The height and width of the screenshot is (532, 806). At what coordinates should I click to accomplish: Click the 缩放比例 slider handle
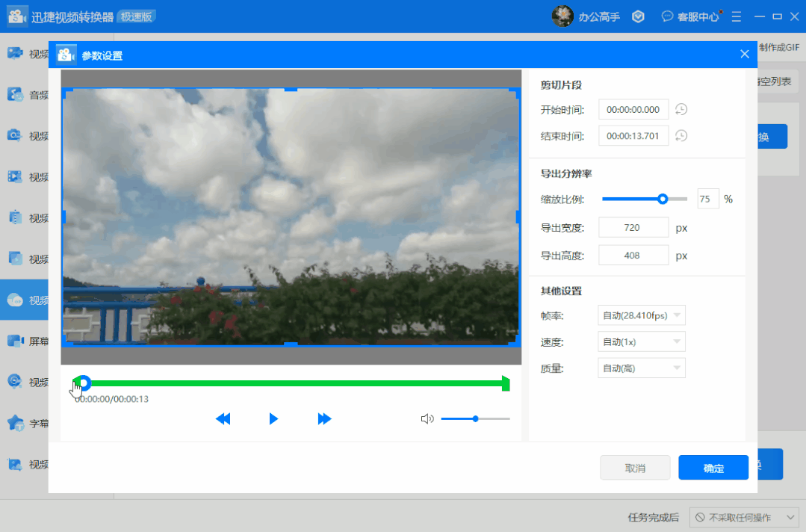click(663, 199)
